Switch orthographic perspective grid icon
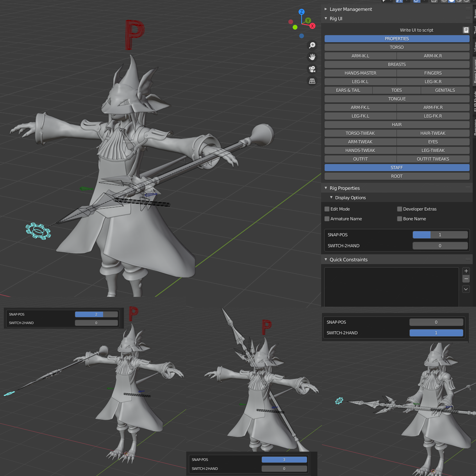This screenshot has width=476, height=476. pyautogui.click(x=312, y=81)
